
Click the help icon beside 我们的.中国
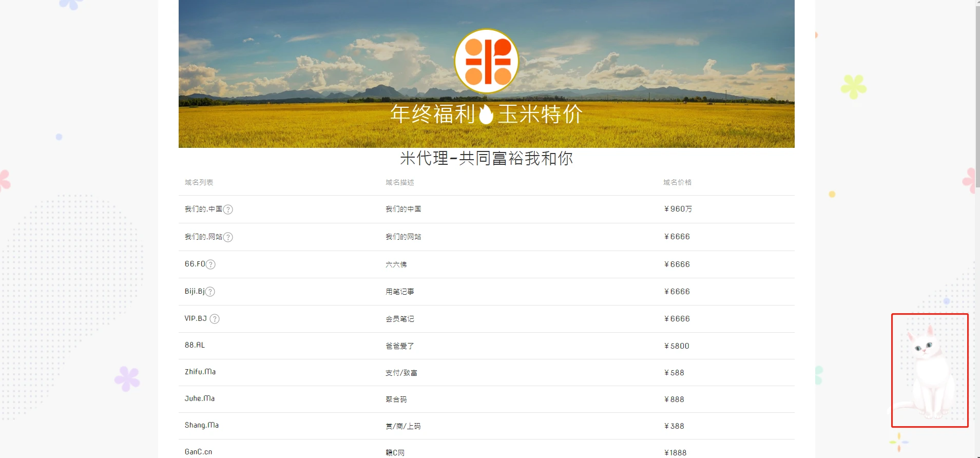coord(228,209)
